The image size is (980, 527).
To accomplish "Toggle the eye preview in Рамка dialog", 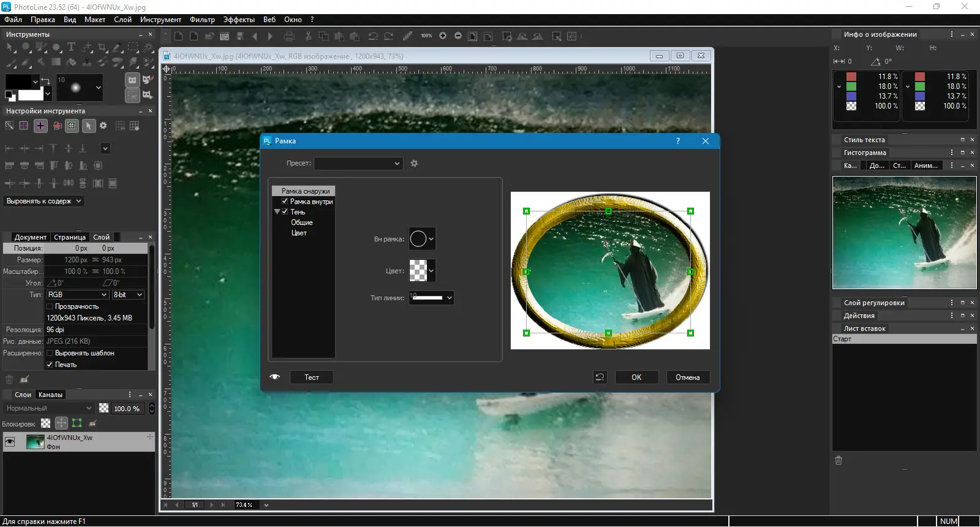I will click(x=275, y=377).
